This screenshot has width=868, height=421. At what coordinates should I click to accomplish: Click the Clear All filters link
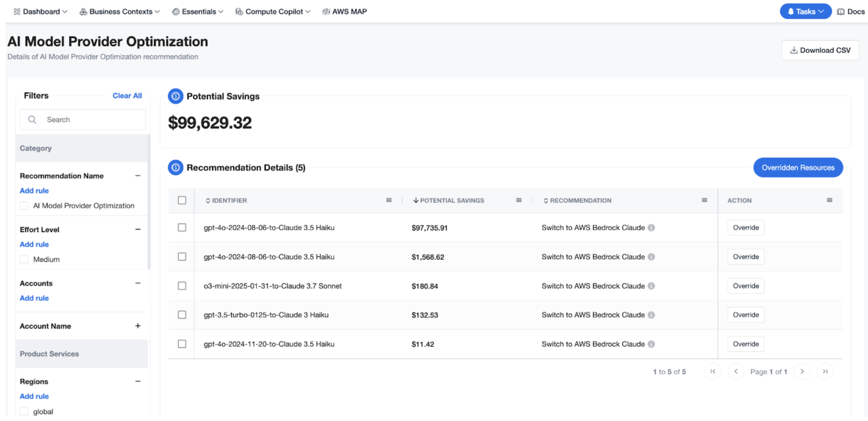[127, 96]
